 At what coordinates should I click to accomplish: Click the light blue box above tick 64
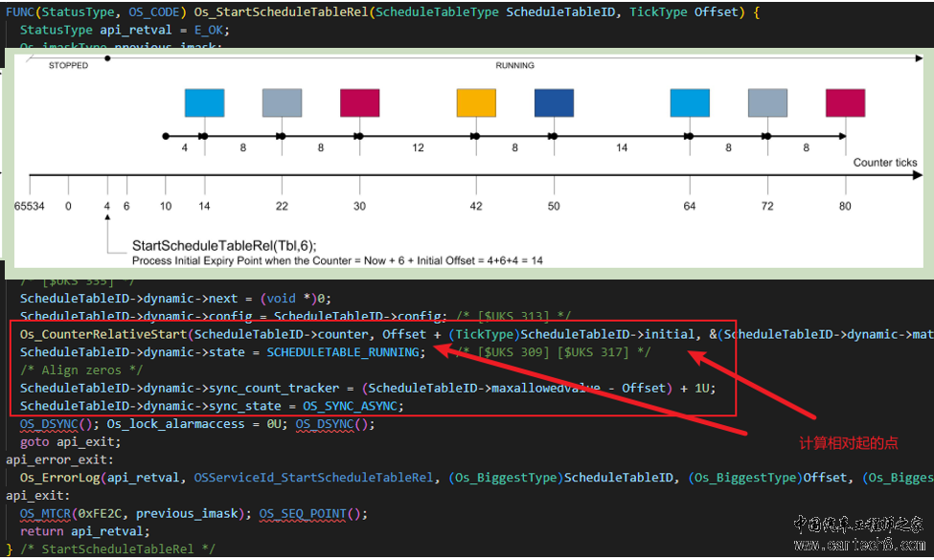[690, 103]
